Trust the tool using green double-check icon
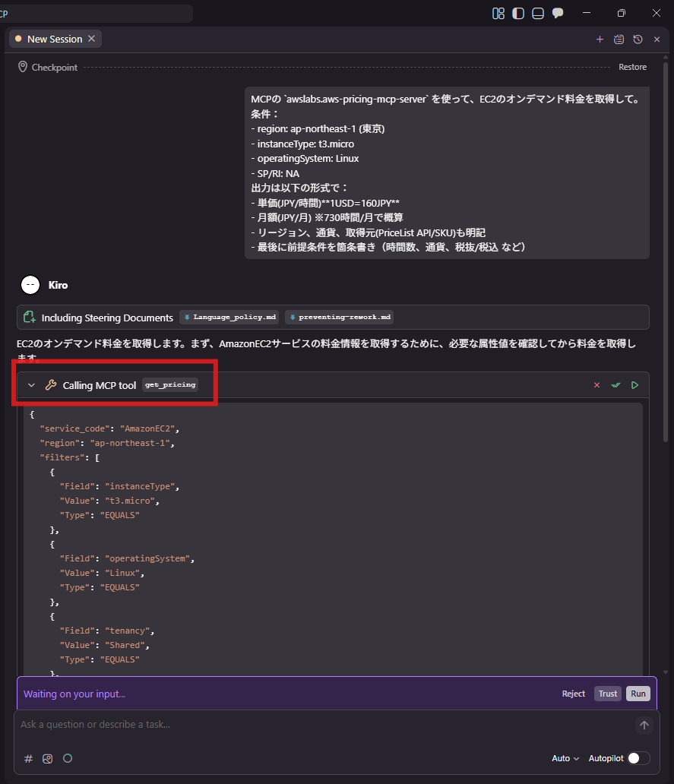Screen dimensions: 674x784 coord(615,385)
